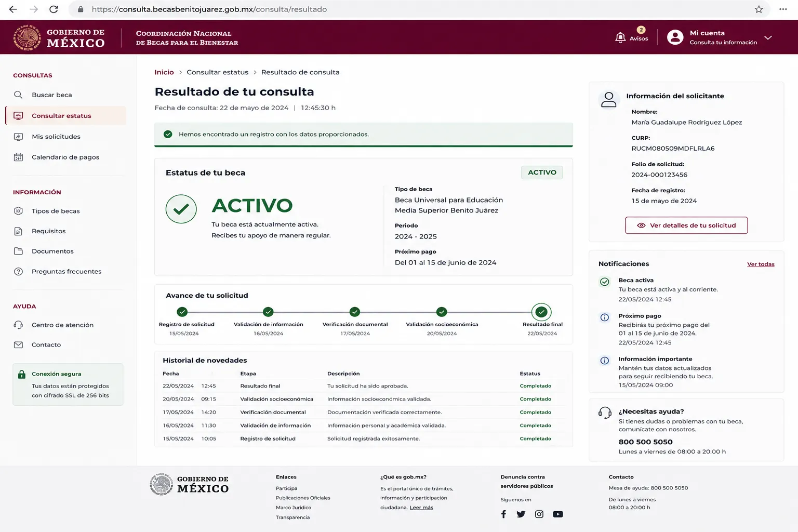
Task: Click the ¿Necesitas ayuda? headset icon
Action: tap(605, 413)
